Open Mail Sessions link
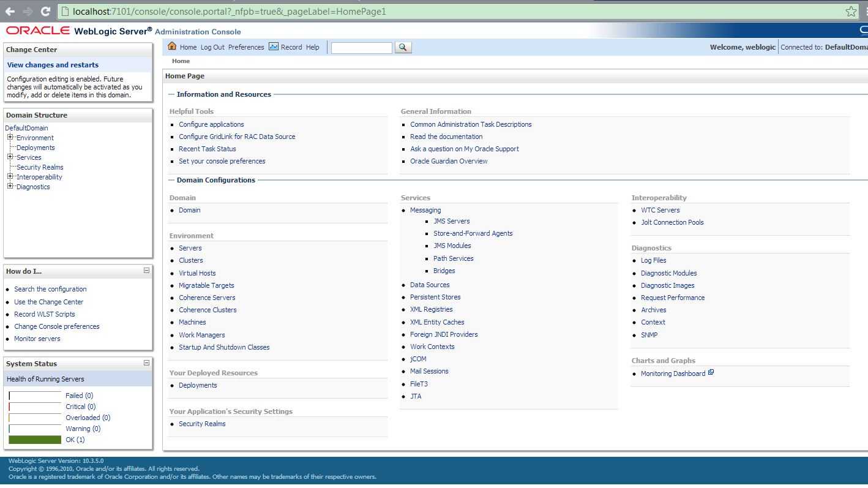868x488 pixels. pyautogui.click(x=429, y=371)
